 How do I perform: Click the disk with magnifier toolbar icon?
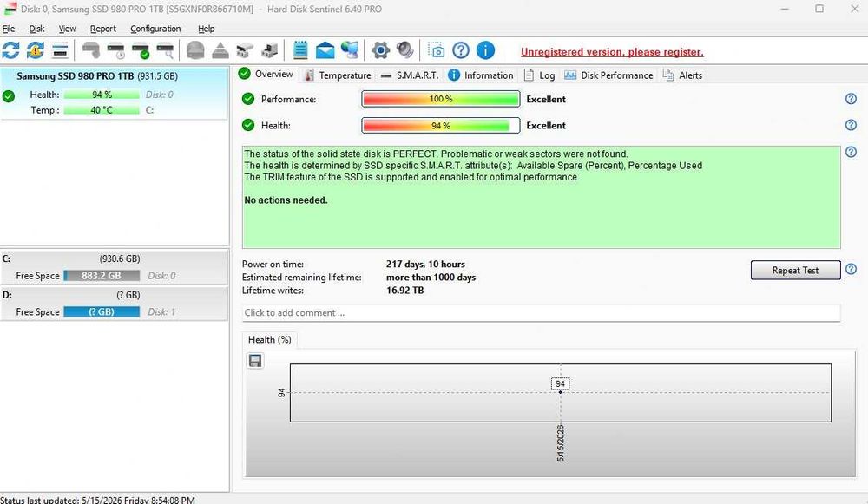pos(166,50)
